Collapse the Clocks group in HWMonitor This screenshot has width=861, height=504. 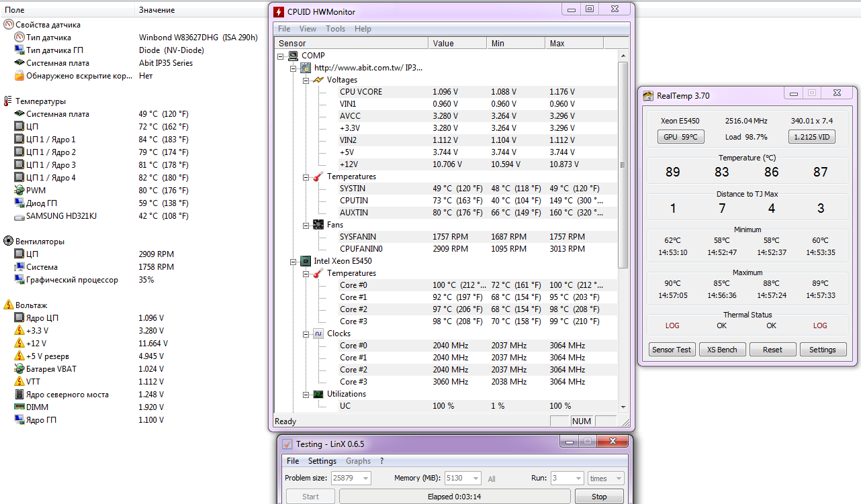coord(306,334)
